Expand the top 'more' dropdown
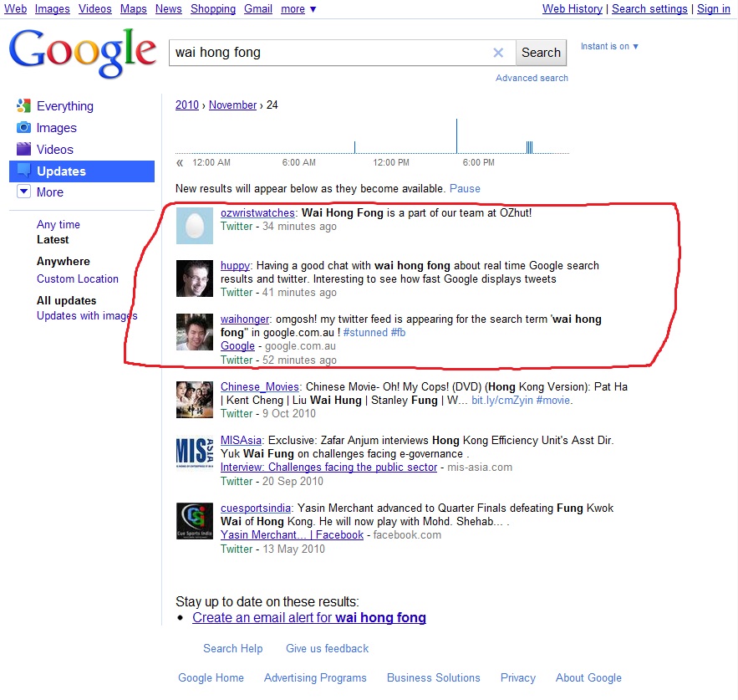The image size is (738, 700). (298, 9)
